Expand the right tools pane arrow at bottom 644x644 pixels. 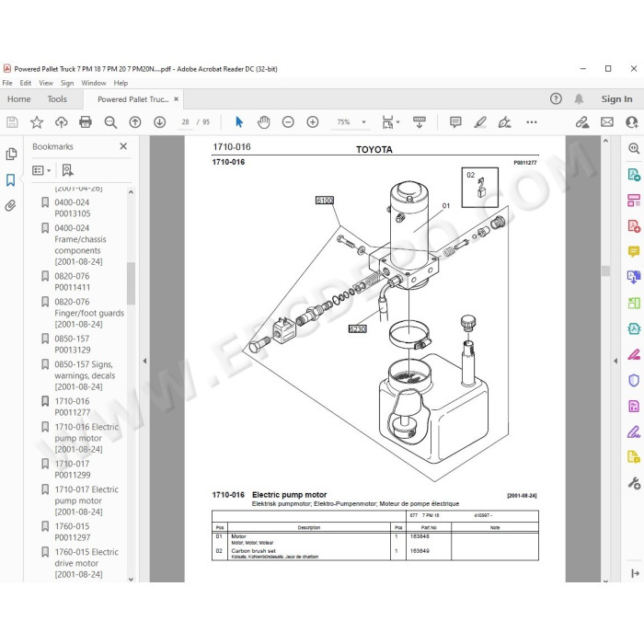pyautogui.click(x=635, y=573)
